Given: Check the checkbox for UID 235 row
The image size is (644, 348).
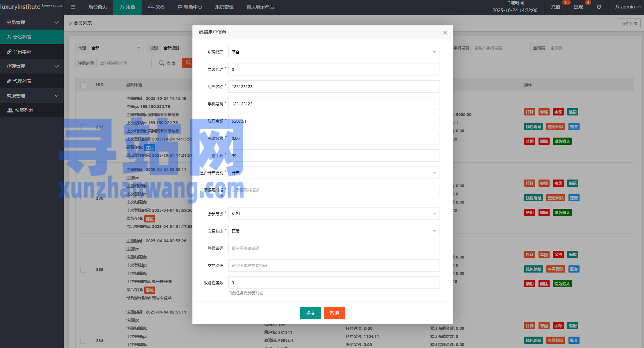Looking at the screenshot, I should 83,270.
